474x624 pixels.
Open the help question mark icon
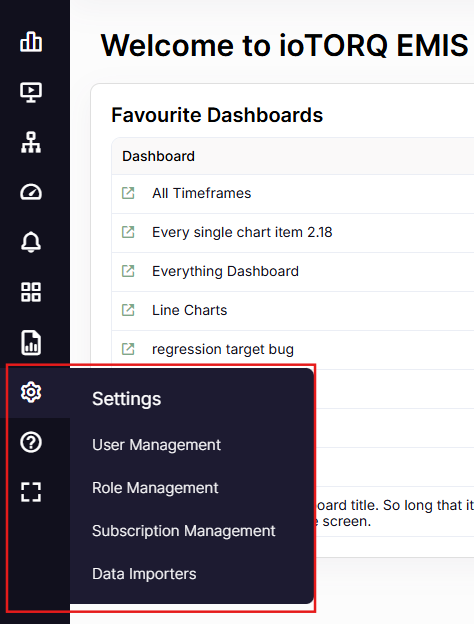(31, 442)
